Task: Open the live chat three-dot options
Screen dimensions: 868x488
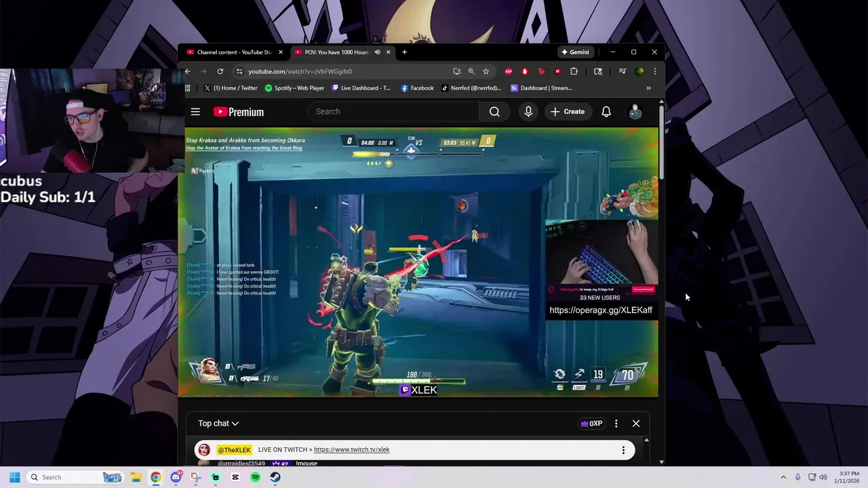Action: click(616, 424)
